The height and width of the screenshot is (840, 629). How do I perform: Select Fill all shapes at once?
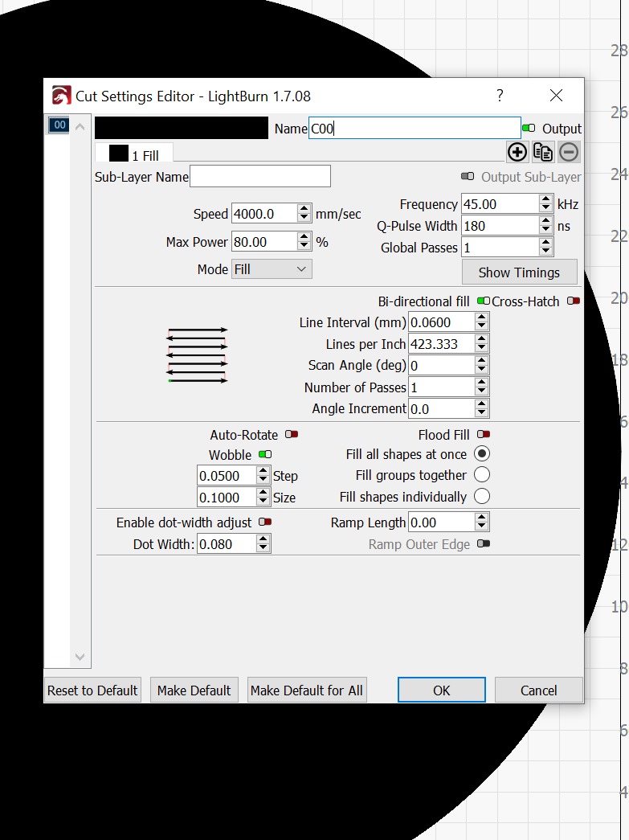coord(482,453)
